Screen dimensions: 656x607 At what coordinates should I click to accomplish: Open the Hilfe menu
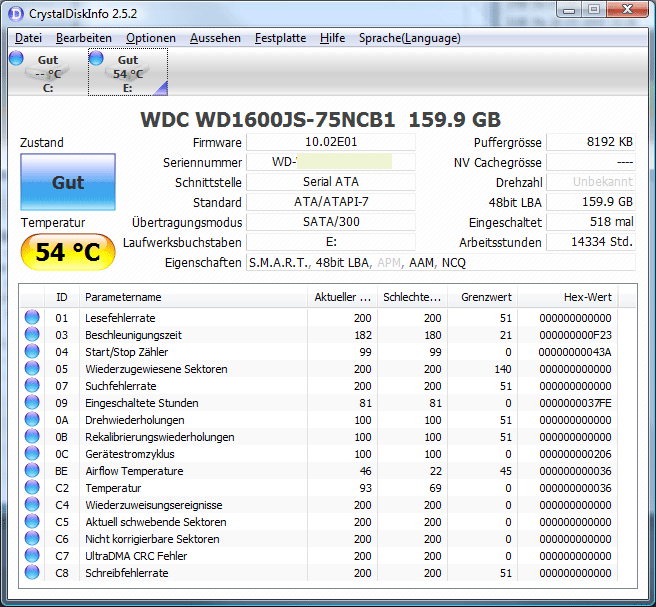[x=332, y=38]
